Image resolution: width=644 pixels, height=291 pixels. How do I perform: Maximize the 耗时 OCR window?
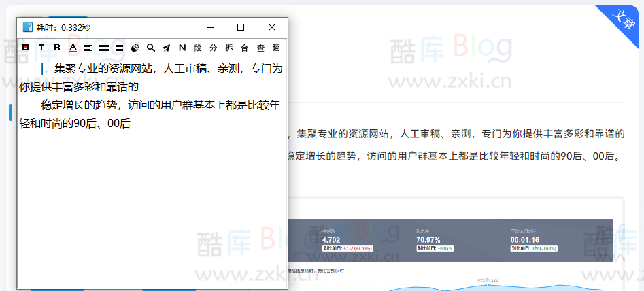point(241,27)
